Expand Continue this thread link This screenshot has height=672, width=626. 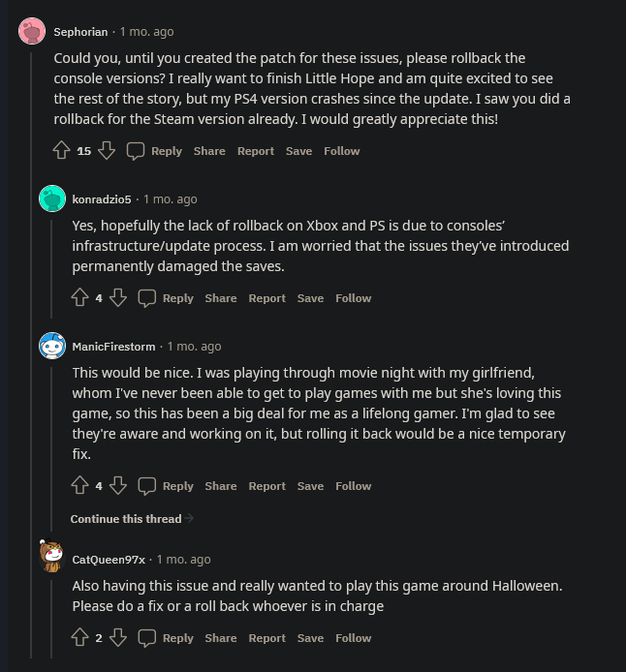(x=132, y=519)
